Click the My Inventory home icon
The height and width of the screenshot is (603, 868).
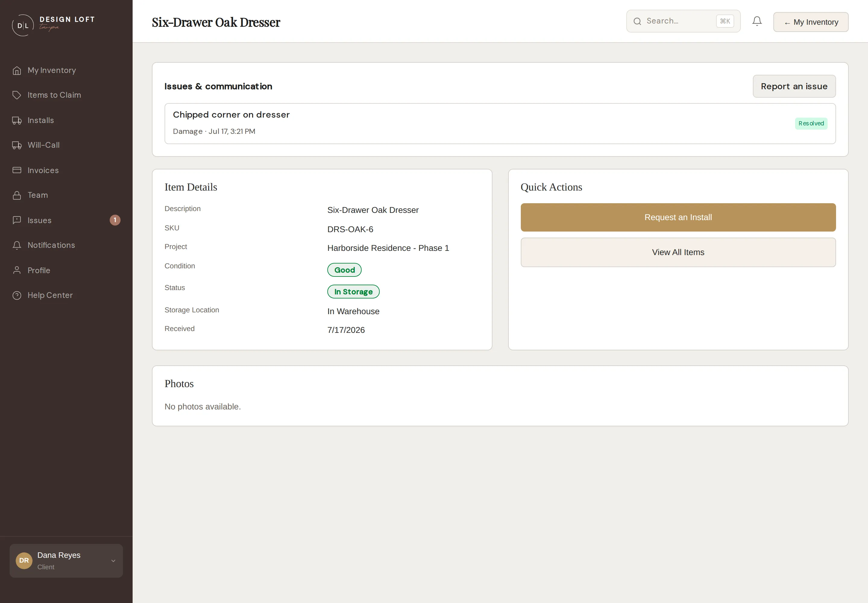(x=17, y=71)
